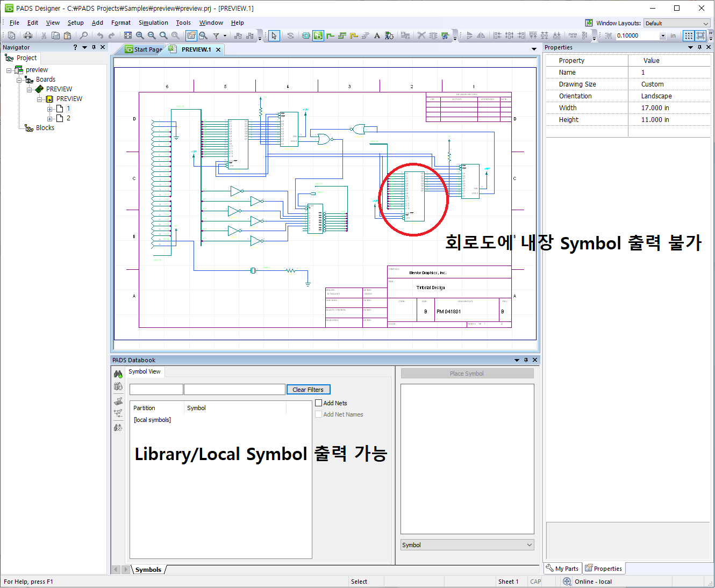Enable the Add Nets checkbox
Viewport: 715px width, 588px height.
point(319,403)
